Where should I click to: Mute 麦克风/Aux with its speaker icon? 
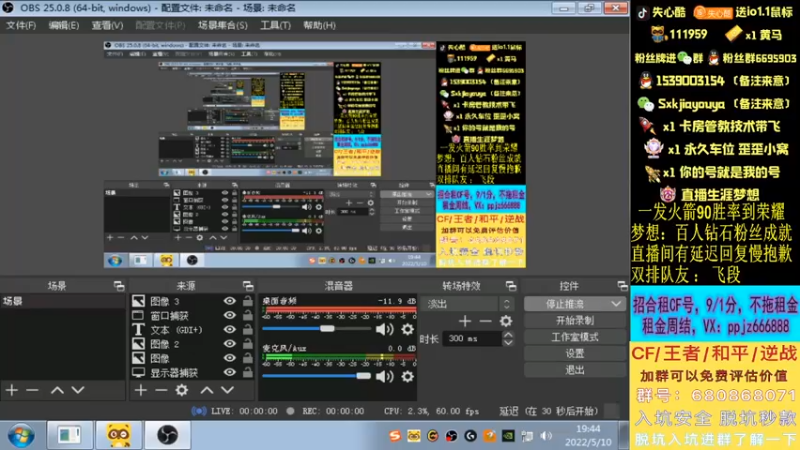tap(384, 377)
